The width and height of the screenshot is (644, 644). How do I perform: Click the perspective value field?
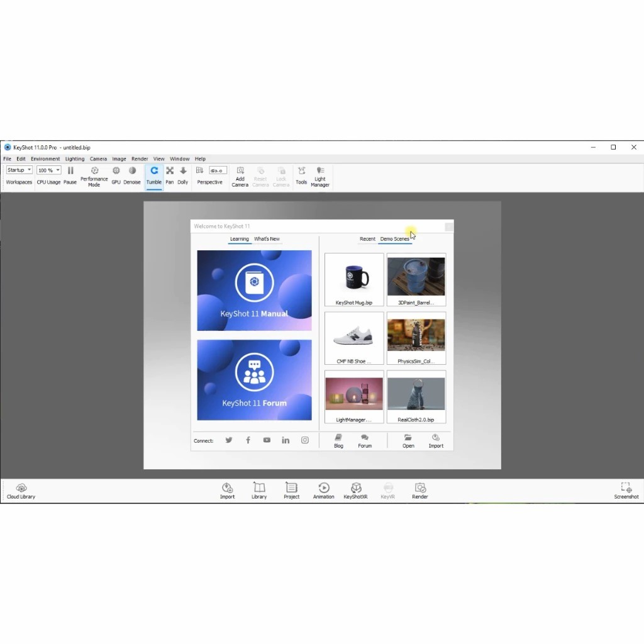[218, 170]
